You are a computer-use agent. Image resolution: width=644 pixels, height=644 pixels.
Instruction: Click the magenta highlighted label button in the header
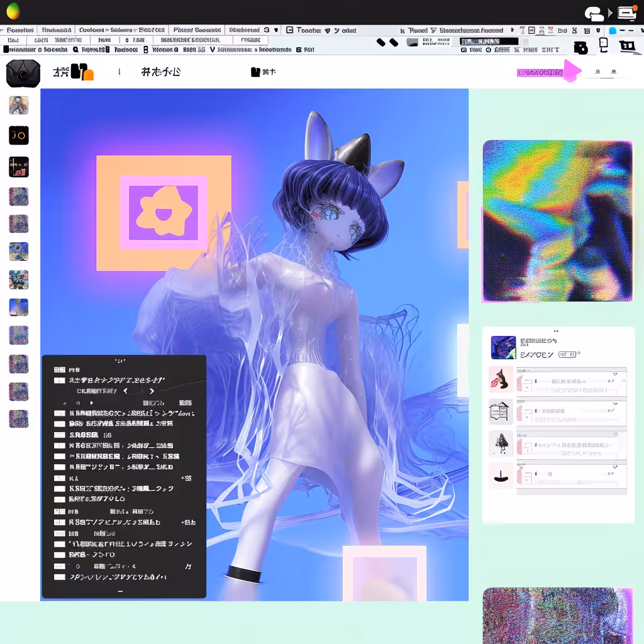[x=540, y=73]
